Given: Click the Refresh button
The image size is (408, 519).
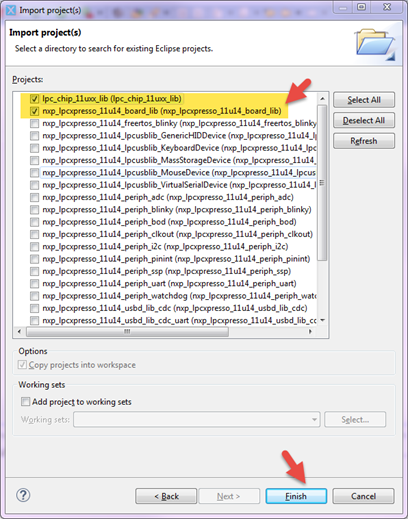Looking at the screenshot, I should (x=364, y=141).
